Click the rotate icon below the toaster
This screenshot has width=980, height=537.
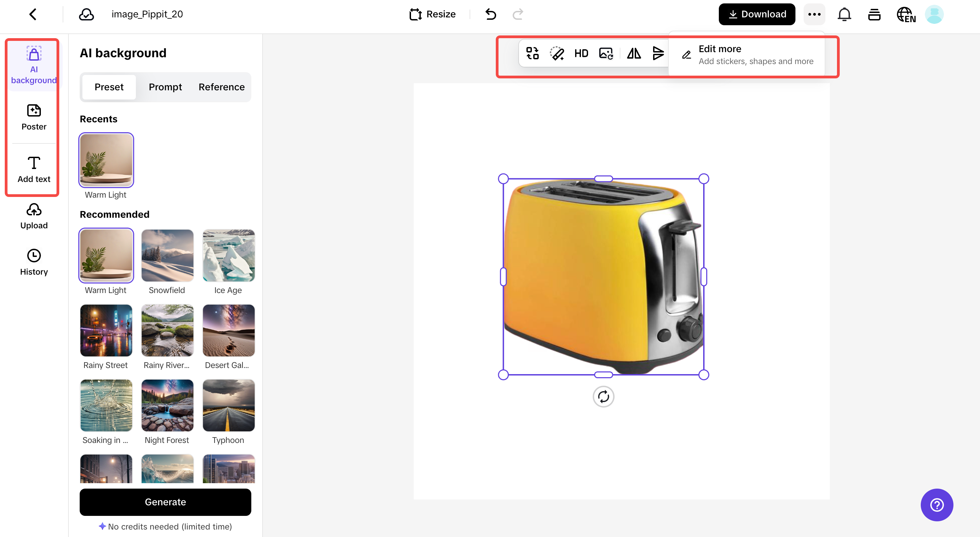(603, 396)
